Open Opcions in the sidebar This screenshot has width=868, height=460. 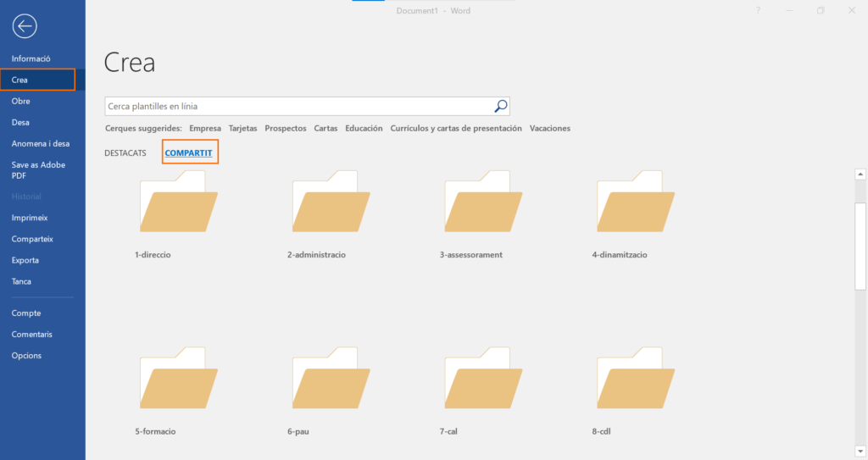pyautogui.click(x=26, y=356)
